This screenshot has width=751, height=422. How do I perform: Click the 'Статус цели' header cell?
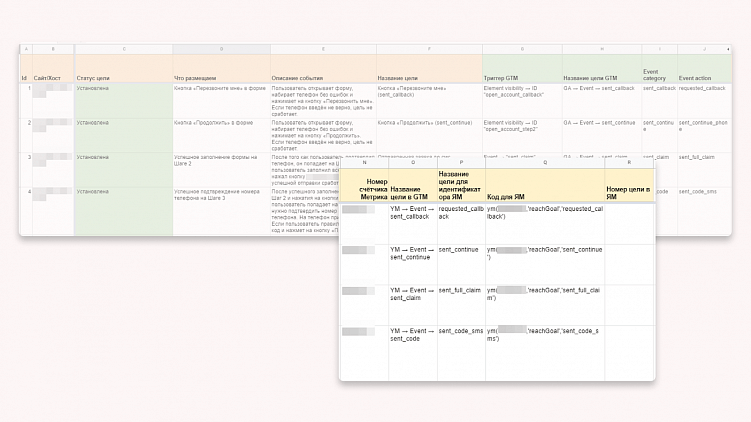[x=124, y=68]
